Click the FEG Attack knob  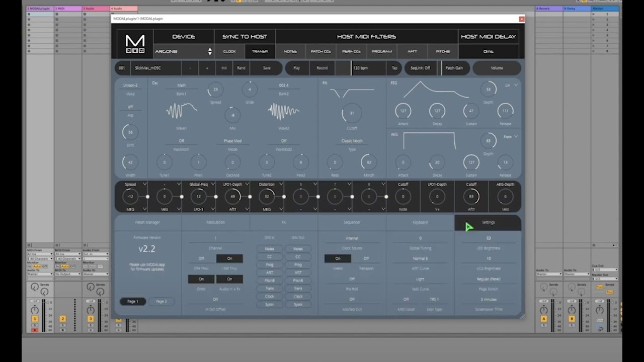pyautogui.click(x=403, y=111)
